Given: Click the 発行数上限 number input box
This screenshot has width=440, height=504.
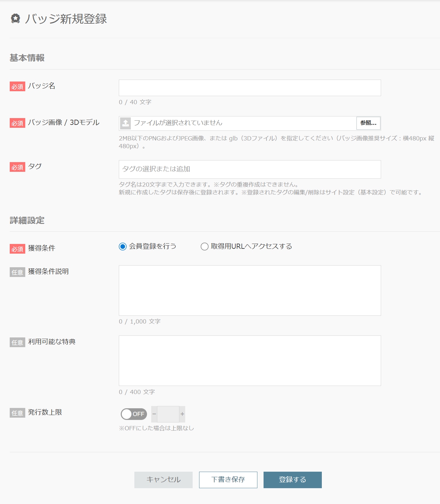Looking at the screenshot, I should point(168,414).
